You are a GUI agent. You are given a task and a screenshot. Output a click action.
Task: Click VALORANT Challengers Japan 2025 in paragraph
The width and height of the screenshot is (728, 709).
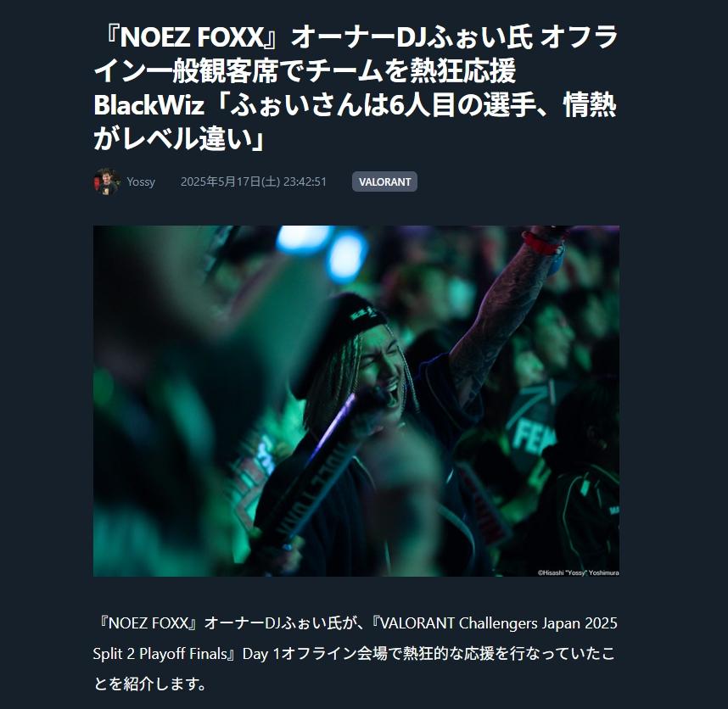pos(498,622)
